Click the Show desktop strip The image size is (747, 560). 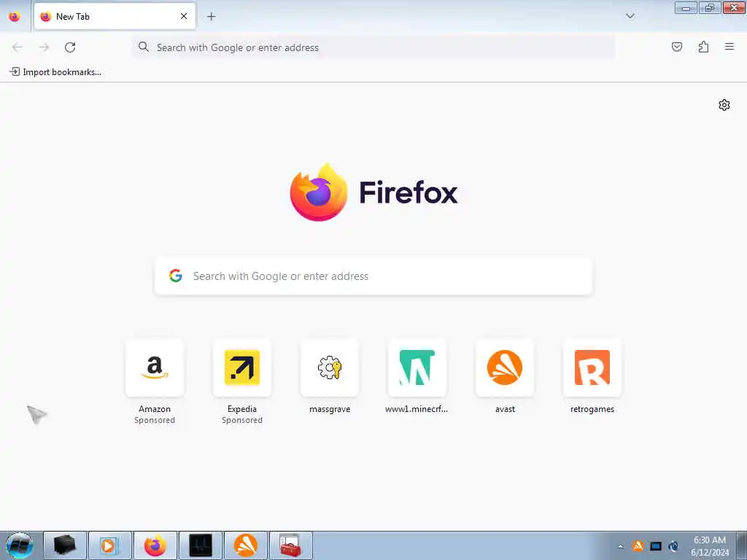point(742,545)
